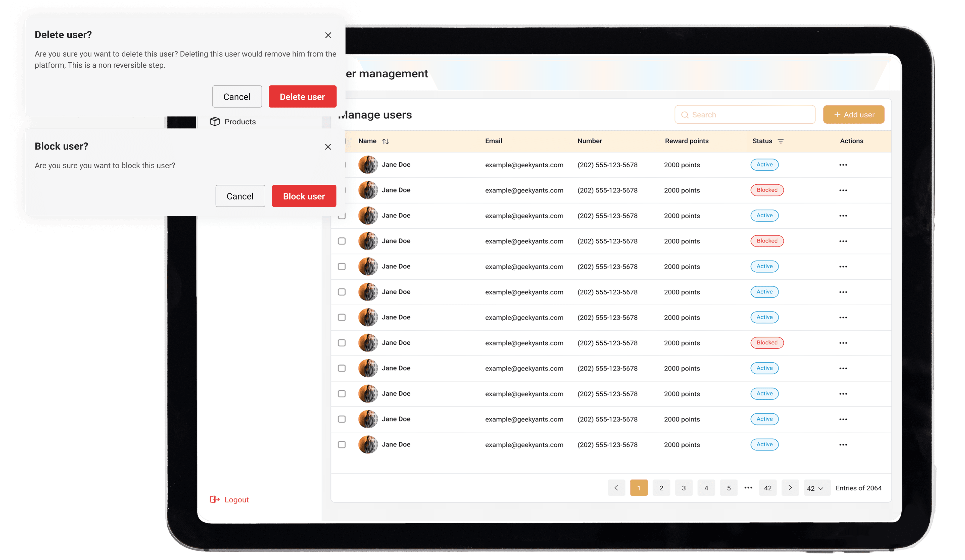Click the Reward points column header
The image size is (965, 560).
[x=687, y=141]
